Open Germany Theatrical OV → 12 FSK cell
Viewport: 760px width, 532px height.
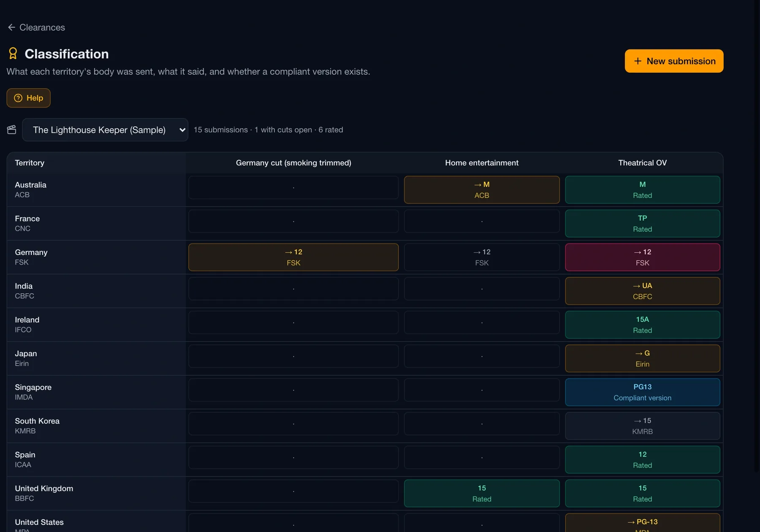[x=642, y=257]
